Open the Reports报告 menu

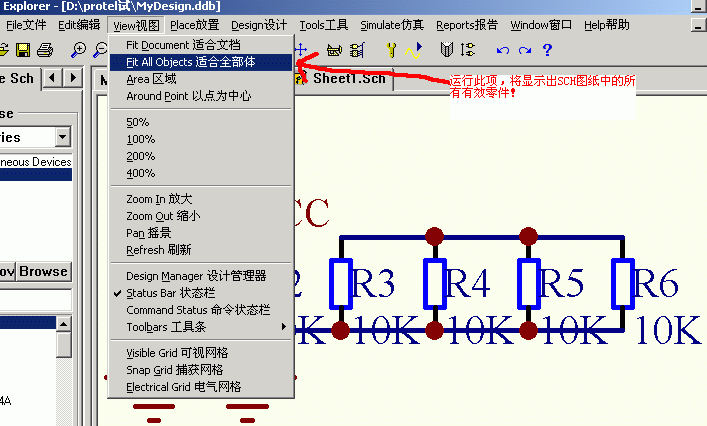point(467,25)
